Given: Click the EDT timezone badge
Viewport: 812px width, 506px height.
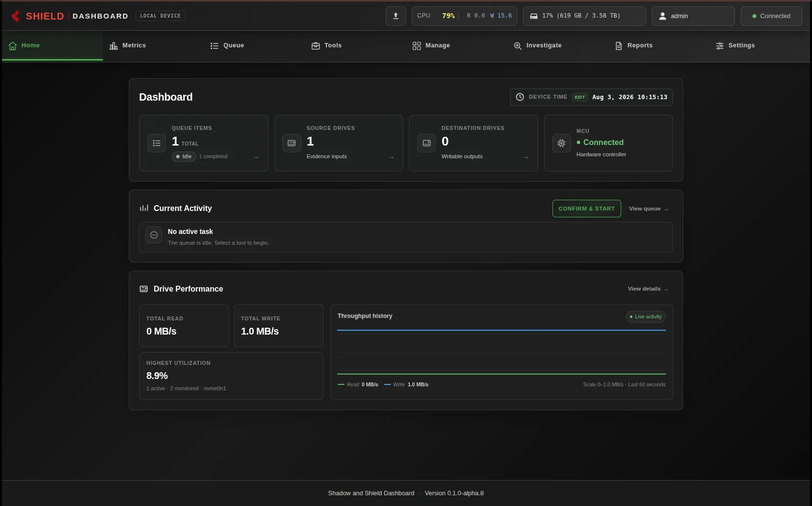Looking at the screenshot, I should click(580, 97).
